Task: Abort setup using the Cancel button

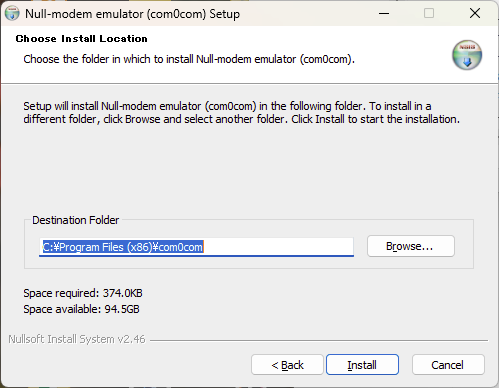Action: [x=448, y=365]
